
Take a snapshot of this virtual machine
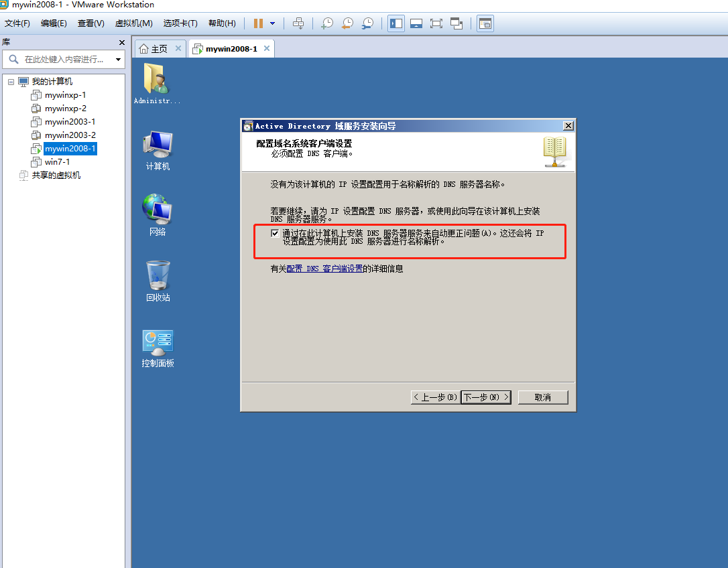pyautogui.click(x=327, y=23)
